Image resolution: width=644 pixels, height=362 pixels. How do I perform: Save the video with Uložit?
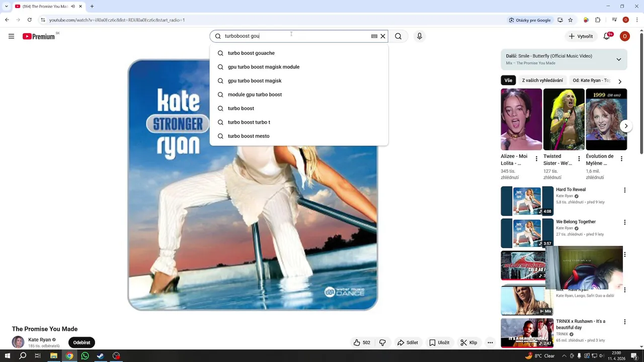click(439, 342)
